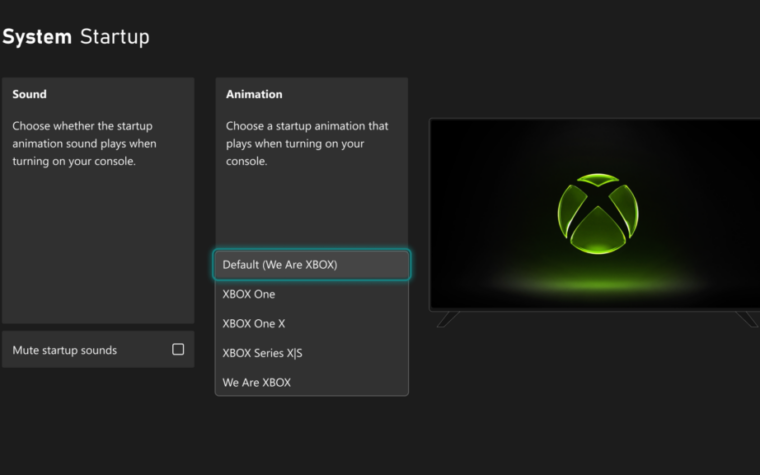Select Default (We Are XBOX) animation option

[312, 265]
